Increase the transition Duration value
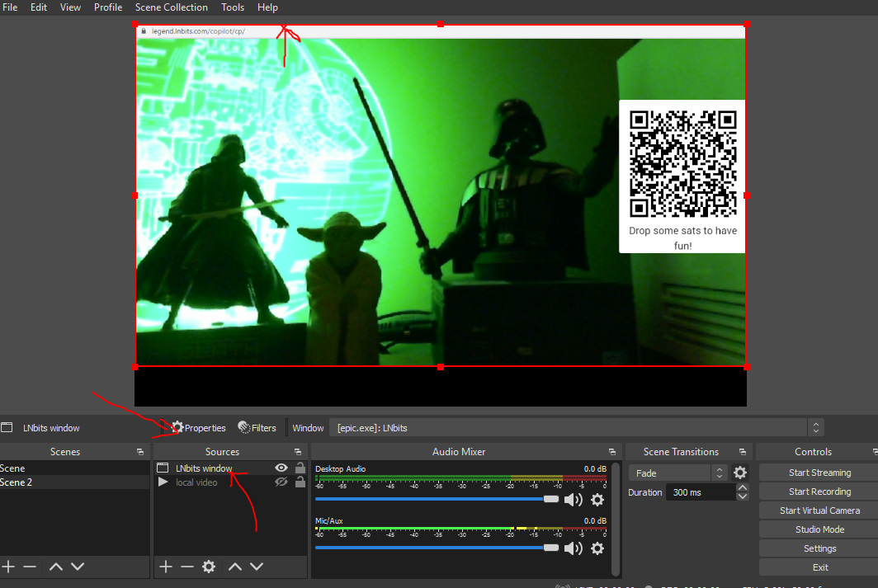878x588 pixels. pyautogui.click(x=743, y=488)
